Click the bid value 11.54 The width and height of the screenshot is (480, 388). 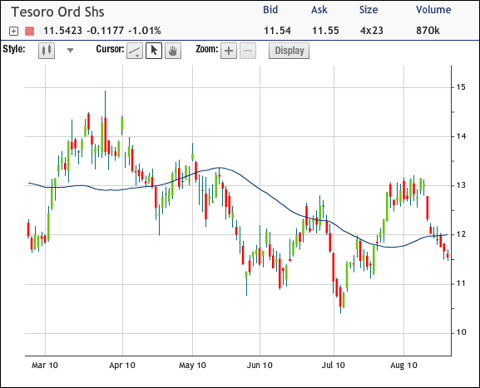tap(277, 31)
